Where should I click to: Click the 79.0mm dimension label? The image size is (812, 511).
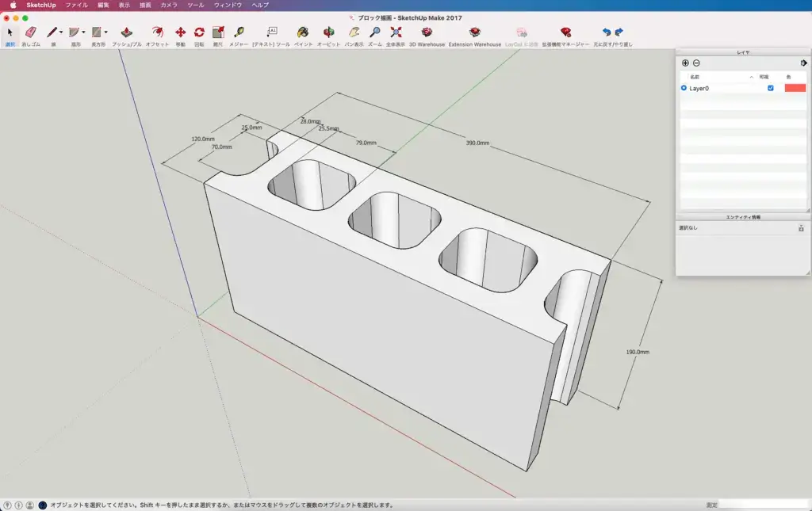(x=366, y=143)
